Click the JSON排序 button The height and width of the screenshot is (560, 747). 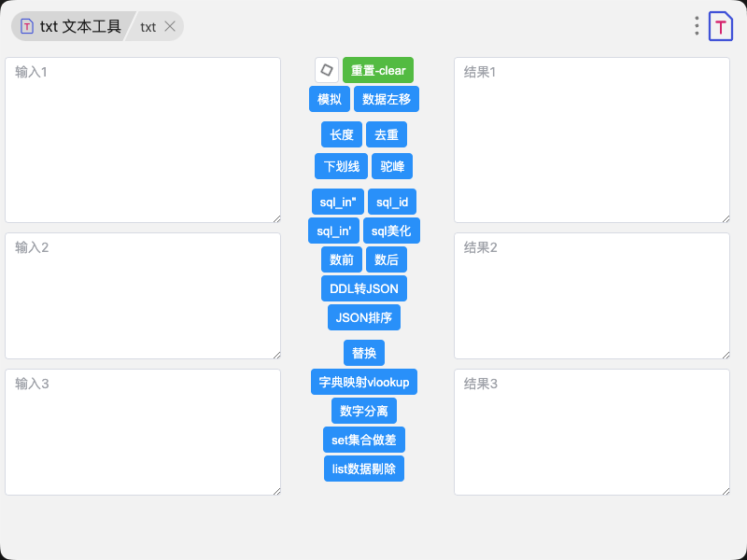point(364,317)
